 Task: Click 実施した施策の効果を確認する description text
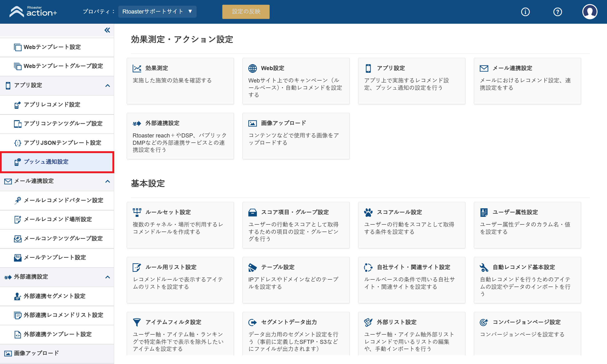pos(172,80)
